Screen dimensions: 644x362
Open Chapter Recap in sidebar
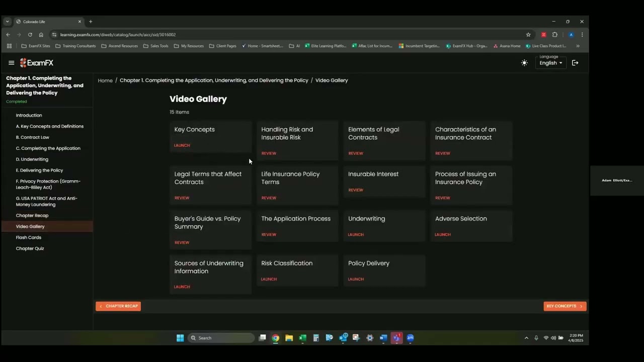[x=32, y=215]
